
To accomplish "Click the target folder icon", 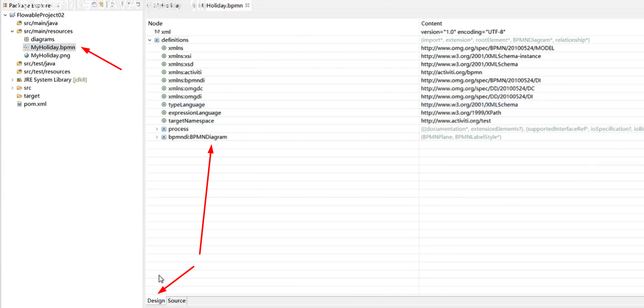I will tap(19, 96).
